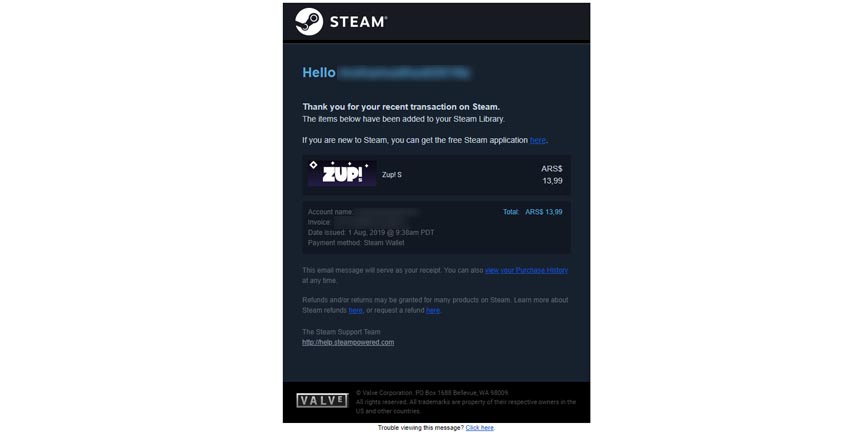Click the 'Date issued' line
The height and width of the screenshot is (438, 844).
[x=371, y=232]
